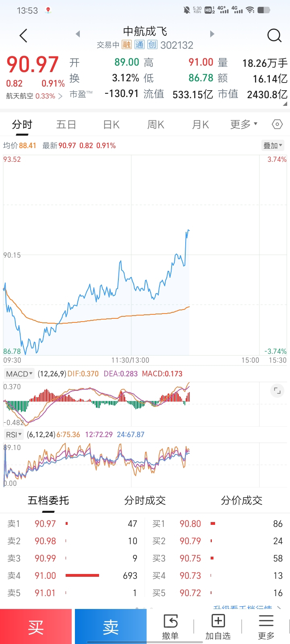Open the search magnifier icon
Screen dimensions: 290x644
[274, 35]
